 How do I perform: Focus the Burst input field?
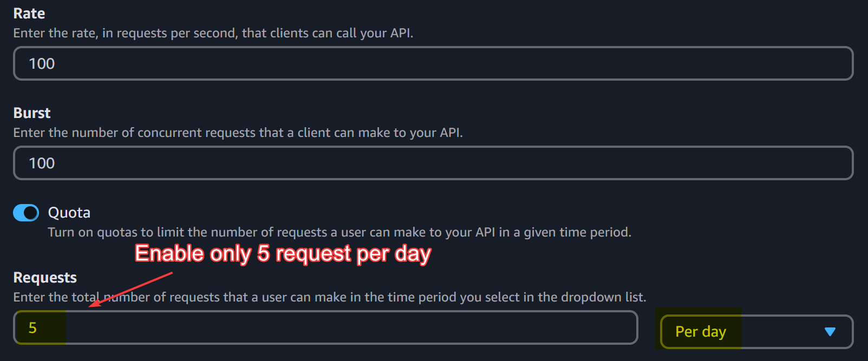[x=433, y=163]
